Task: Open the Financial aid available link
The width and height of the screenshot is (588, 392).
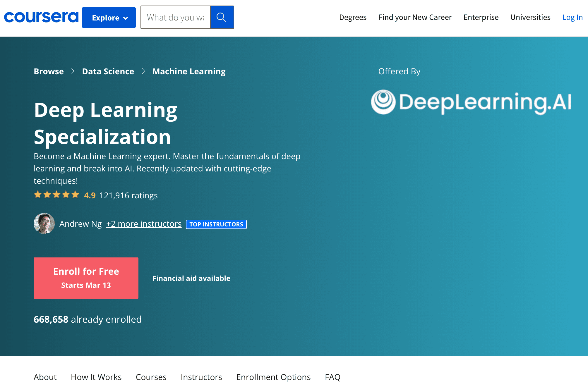Action: pyautogui.click(x=191, y=278)
